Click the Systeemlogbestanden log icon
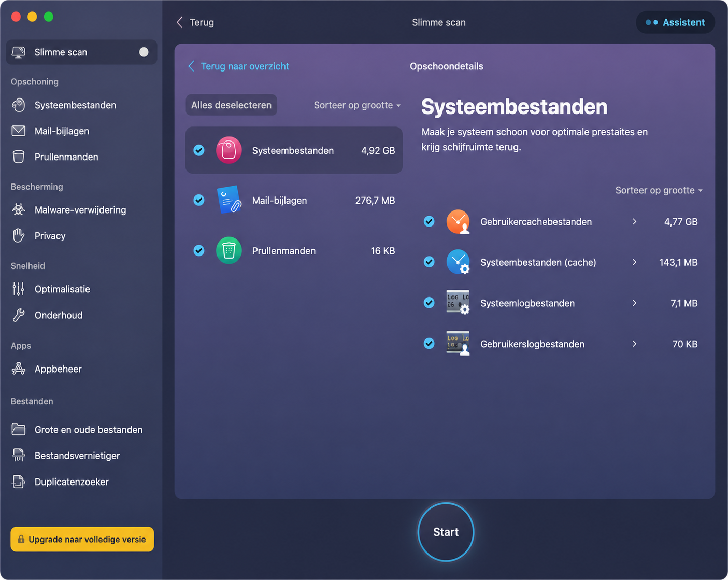The height and width of the screenshot is (580, 728). [458, 303]
